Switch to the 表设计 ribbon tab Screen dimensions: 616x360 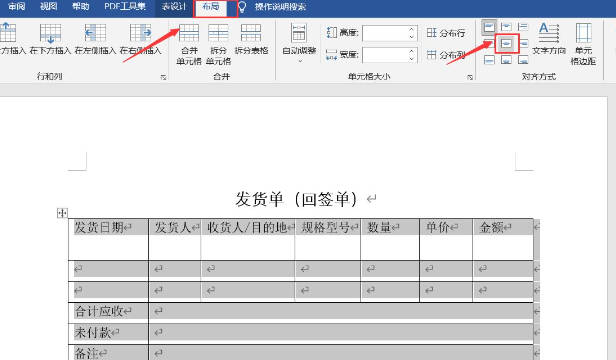click(174, 6)
